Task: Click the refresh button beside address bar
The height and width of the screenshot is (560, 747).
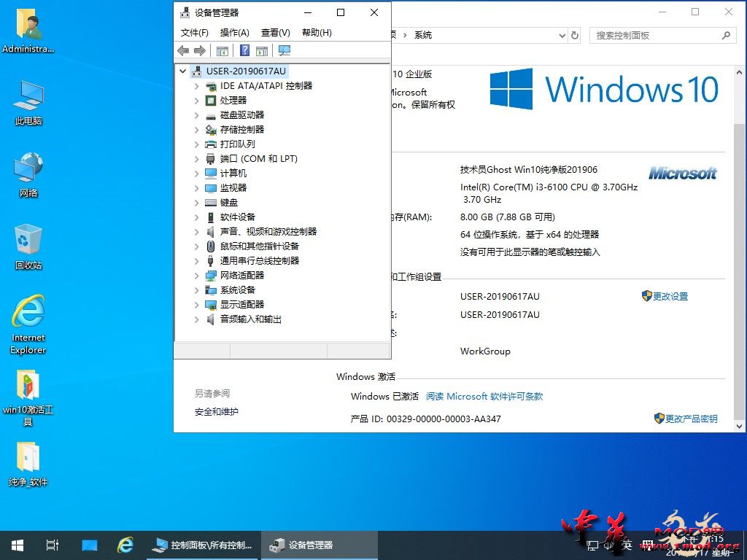Action: (575, 35)
